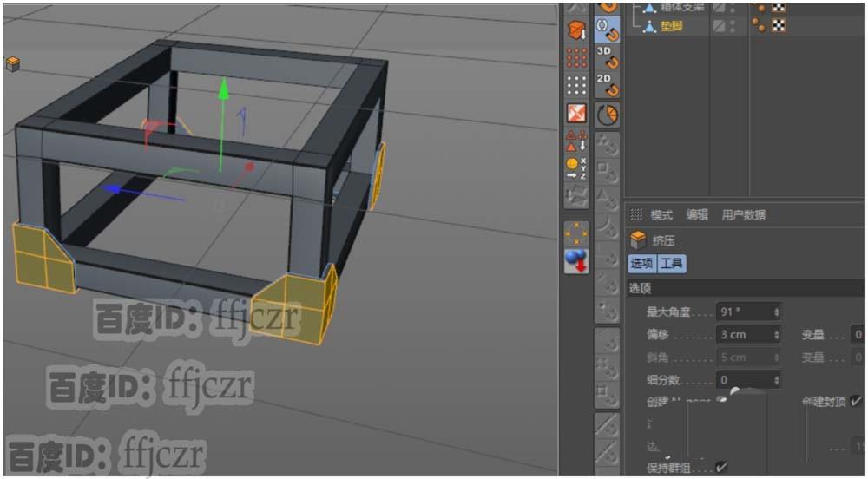The height and width of the screenshot is (479, 868).
Task: Click the blue Z-axis arrow handle
Action: (112, 189)
